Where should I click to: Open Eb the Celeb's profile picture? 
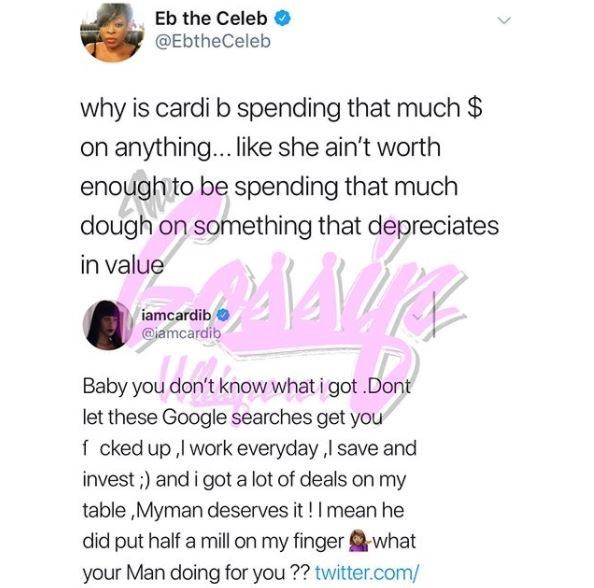pyautogui.click(x=112, y=32)
